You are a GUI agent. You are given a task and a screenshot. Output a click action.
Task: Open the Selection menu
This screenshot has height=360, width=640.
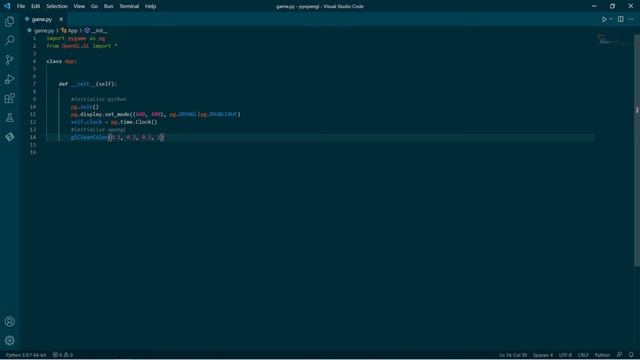point(57,6)
